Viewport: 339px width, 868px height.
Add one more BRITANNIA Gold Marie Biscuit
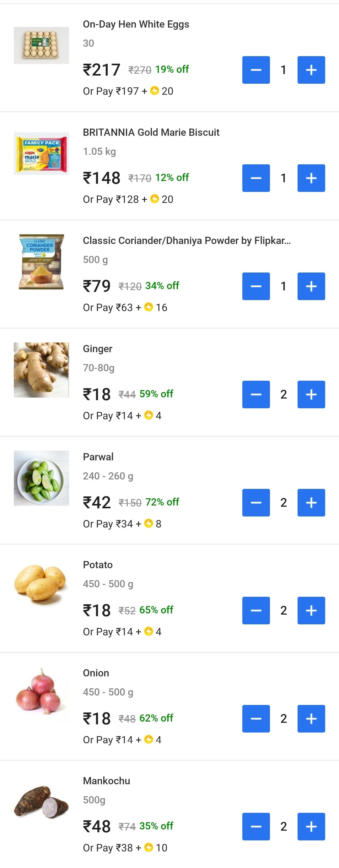click(x=311, y=178)
